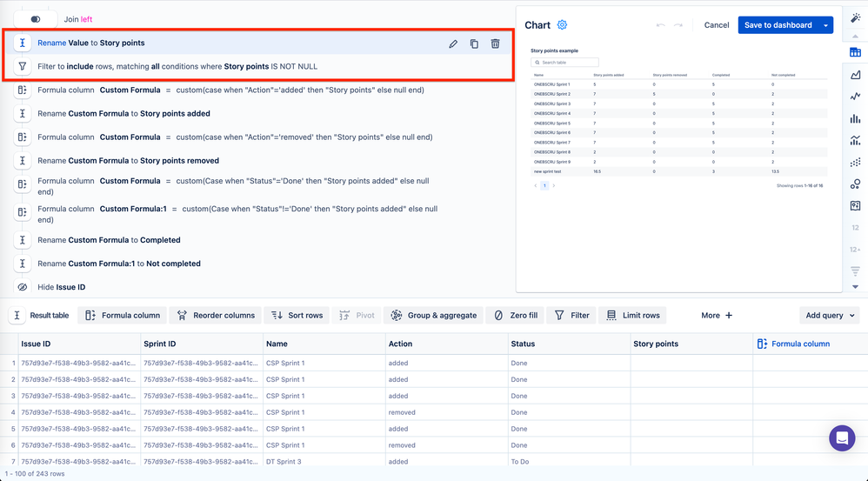Click the rename icon beside Rename Value step
The image size is (868, 481).
tap(22, 43)
